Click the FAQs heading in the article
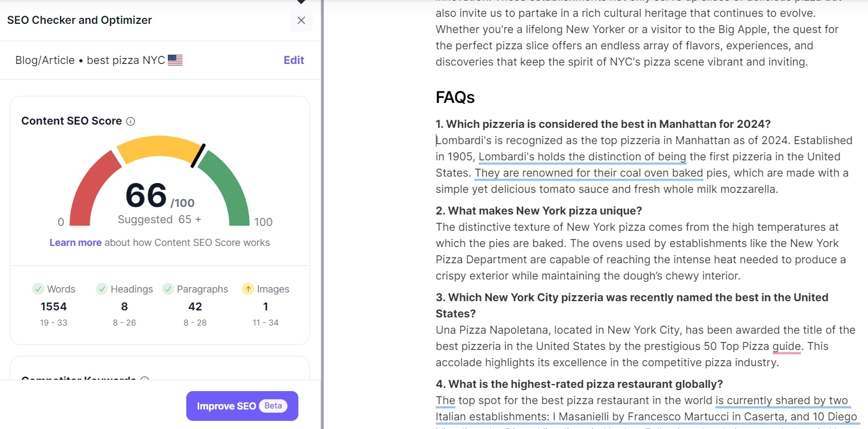This screenshot has height=429, width=868. (x=455, y=97)
